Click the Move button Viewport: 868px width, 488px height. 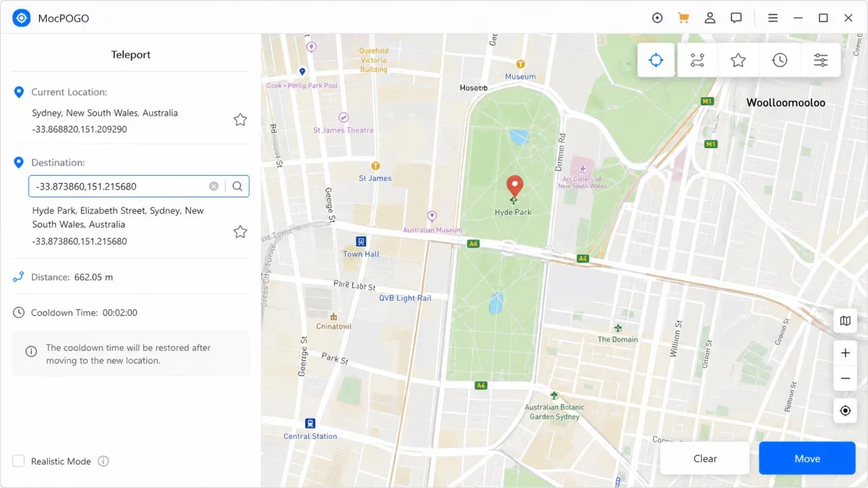click(x=807, y=458)
